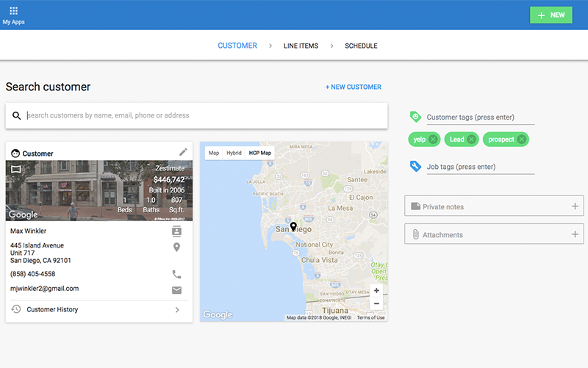588x368 pixels.
Task: Click the Private notes document icon
Action: tap(415, 206)
